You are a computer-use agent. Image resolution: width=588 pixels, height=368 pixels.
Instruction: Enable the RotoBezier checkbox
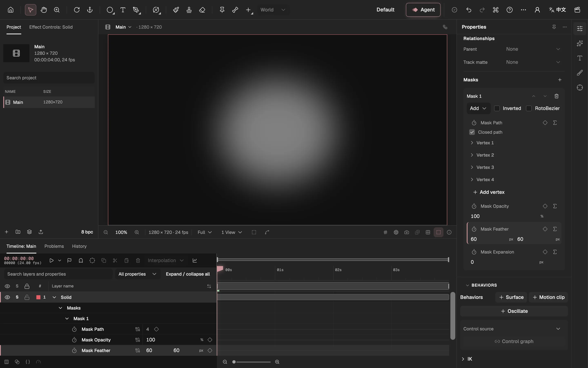[x=529, y=108]
